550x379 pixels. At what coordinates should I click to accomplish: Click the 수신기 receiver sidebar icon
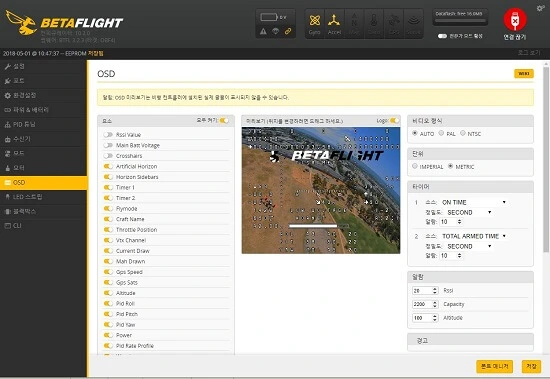pos(7,139)
